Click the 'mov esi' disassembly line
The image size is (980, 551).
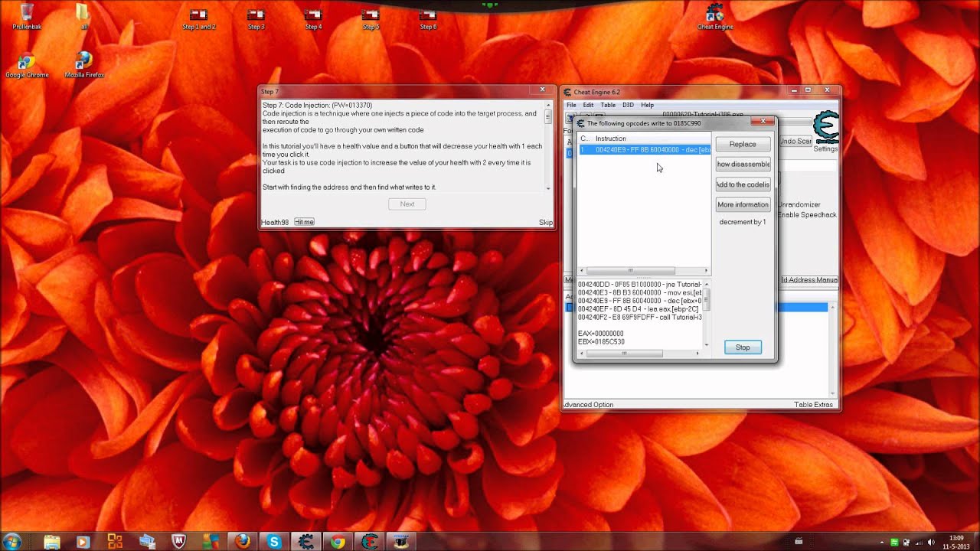click(640, 292)
